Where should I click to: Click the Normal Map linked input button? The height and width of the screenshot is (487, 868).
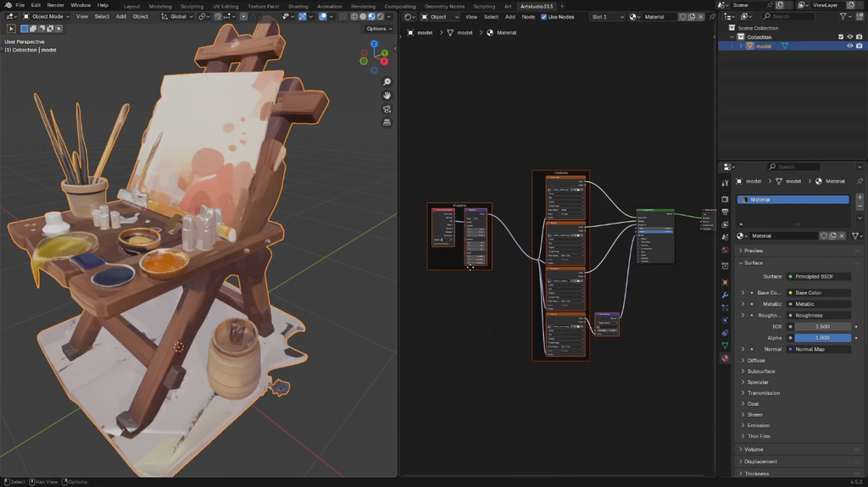pyautogui.click(x=819, y=349)
